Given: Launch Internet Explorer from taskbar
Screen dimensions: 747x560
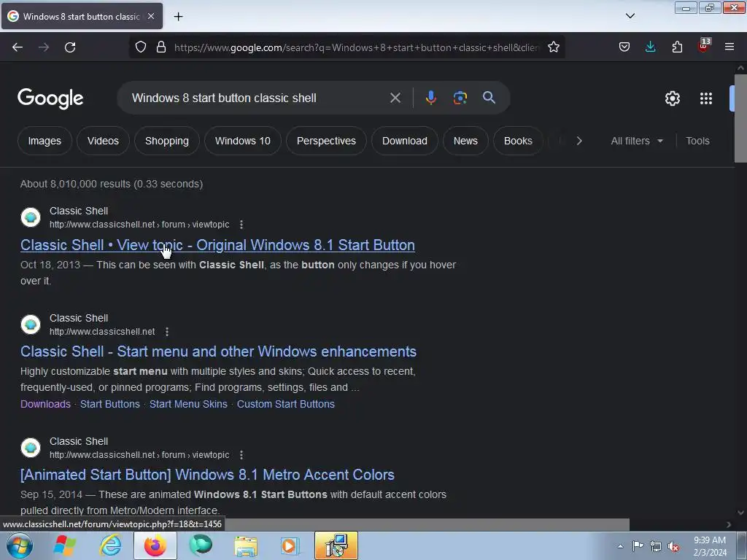Looking at the screenshot, I should coord(111,545).
